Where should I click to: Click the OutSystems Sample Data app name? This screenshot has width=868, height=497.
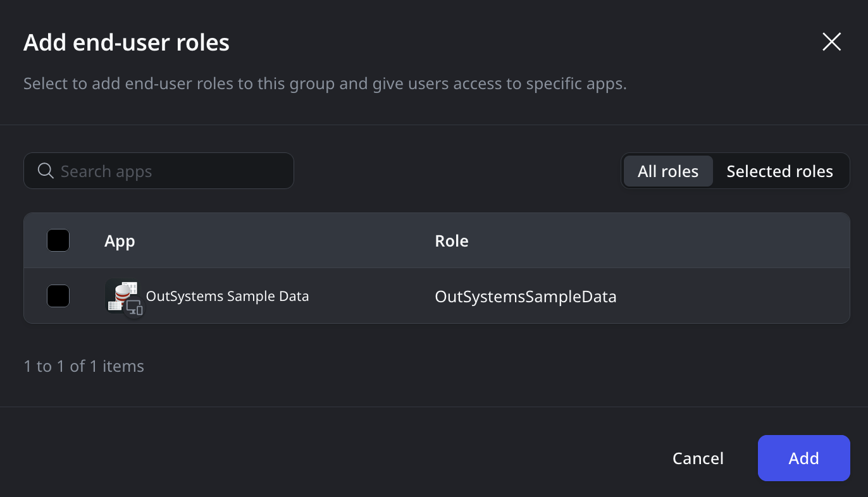pyautogui.click(x=228, y=296)
